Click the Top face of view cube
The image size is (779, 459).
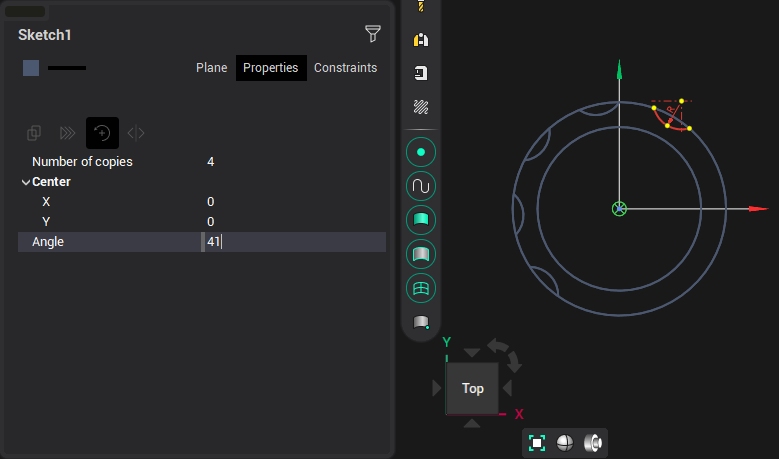(473, 388)
